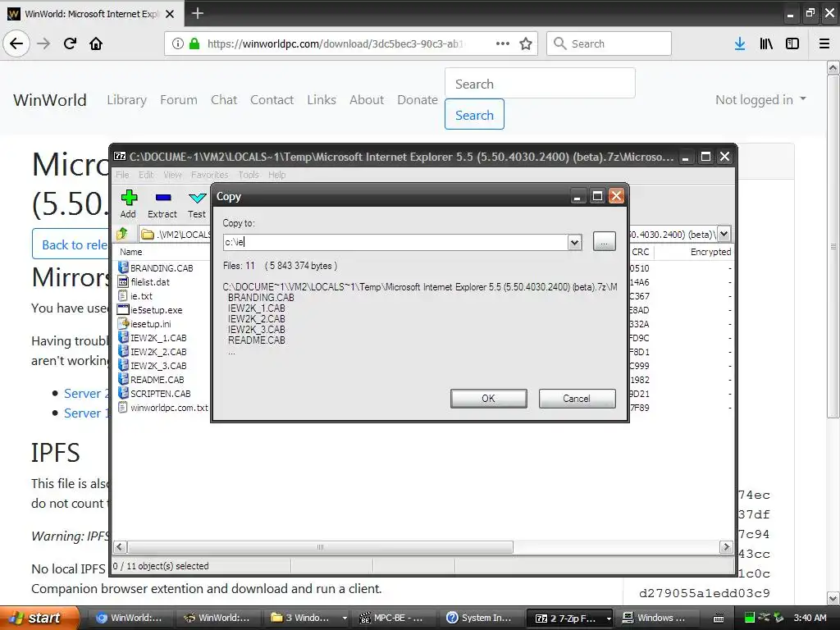Show site information icon in address bar
The image size is (840, 630).
tap(177, 43)
